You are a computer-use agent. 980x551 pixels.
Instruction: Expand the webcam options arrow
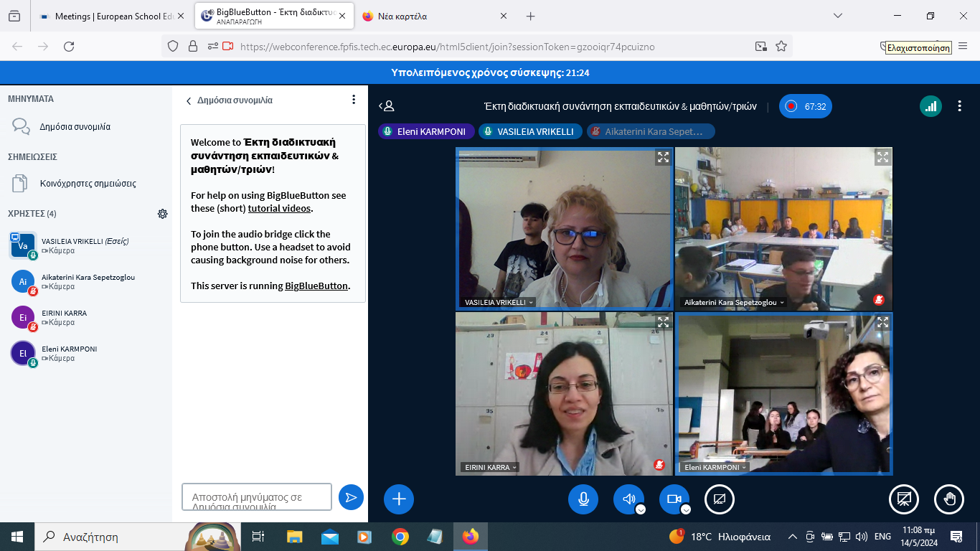pos(686,509)
